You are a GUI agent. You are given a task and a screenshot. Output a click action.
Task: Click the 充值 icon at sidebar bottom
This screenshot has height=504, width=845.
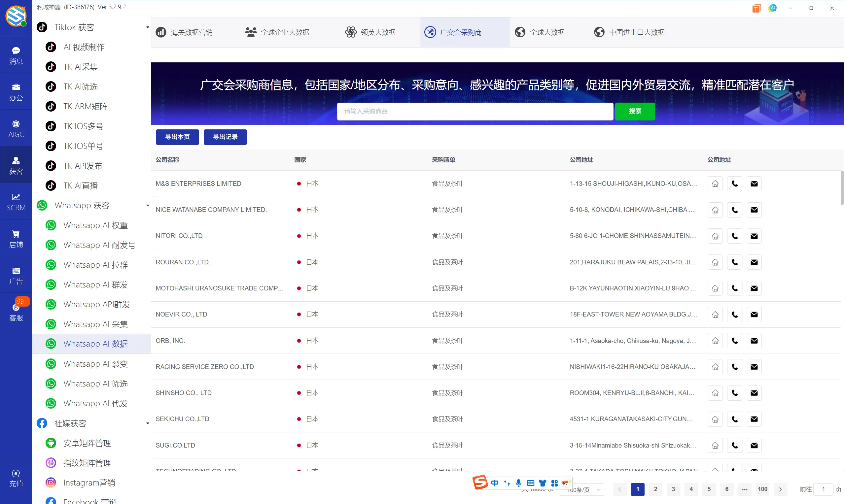pyautogui.click(x=16, y=478)
